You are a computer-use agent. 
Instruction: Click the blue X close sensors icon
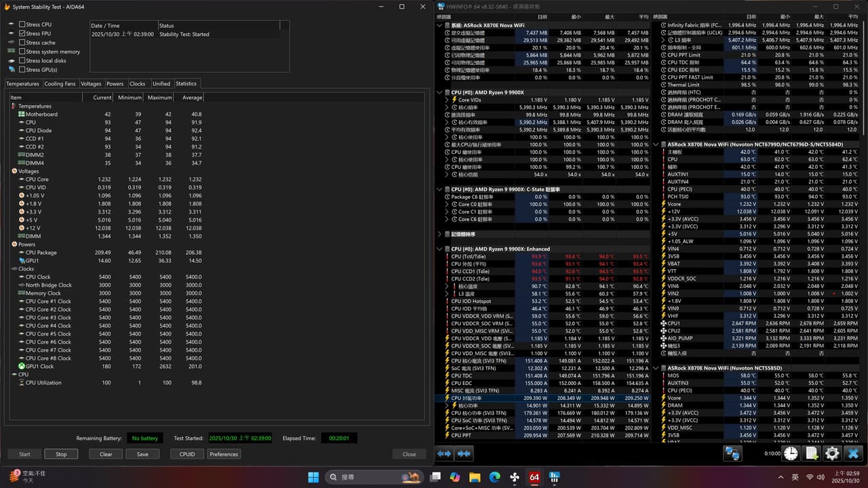[853, 454]
